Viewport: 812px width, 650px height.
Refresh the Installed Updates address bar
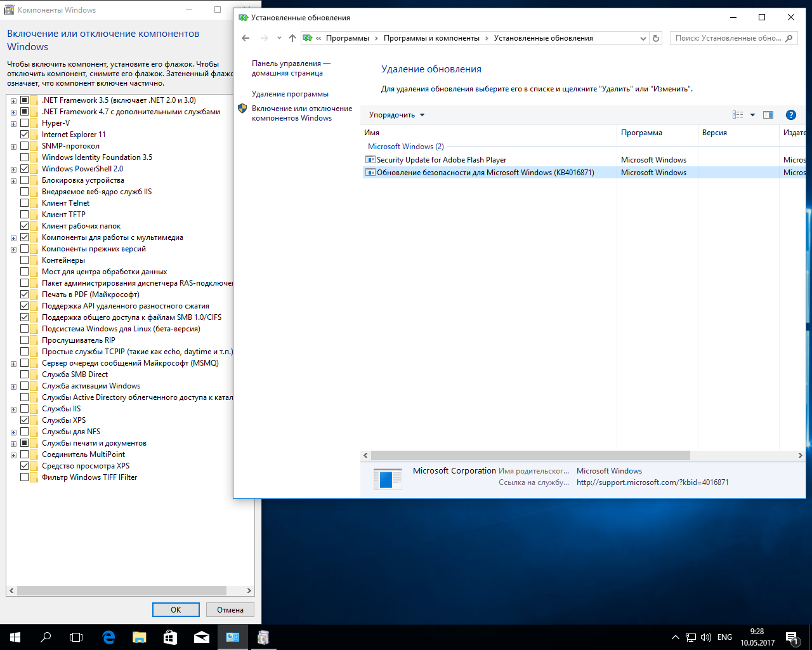656,38
